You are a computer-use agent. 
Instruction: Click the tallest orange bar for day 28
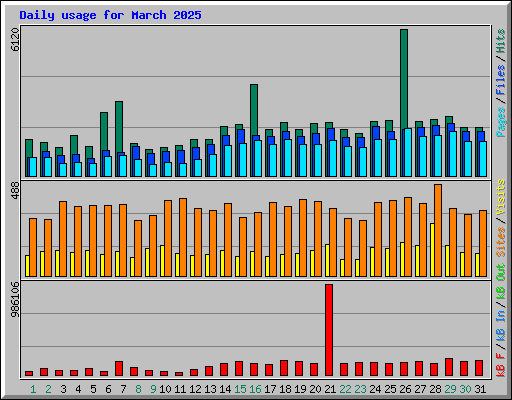pyautogui.click(x=438, y=230)
